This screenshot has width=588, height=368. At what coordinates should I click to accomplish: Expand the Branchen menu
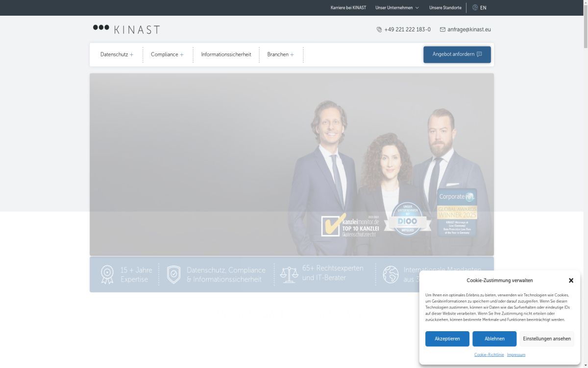pos(280,54)
